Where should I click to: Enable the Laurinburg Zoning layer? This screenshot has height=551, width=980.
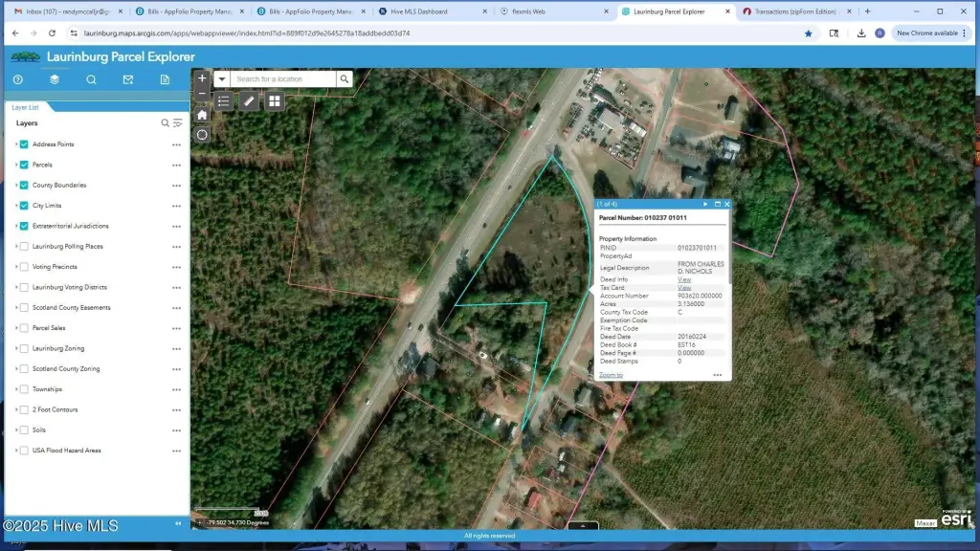24,348
